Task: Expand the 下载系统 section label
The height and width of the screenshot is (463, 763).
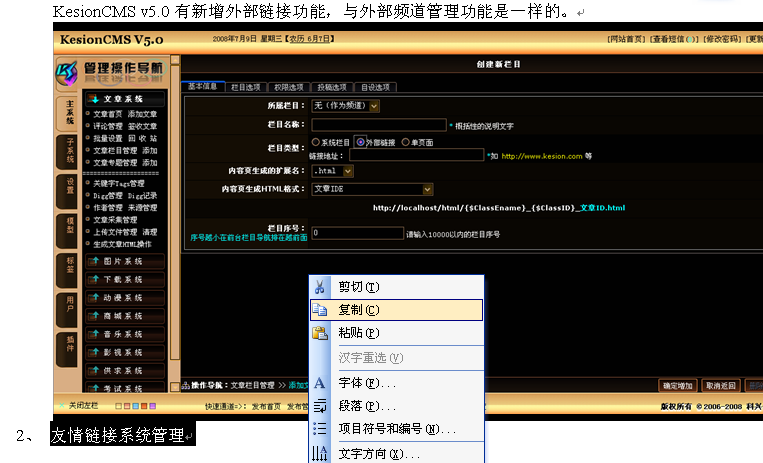Action: point(123,279)
